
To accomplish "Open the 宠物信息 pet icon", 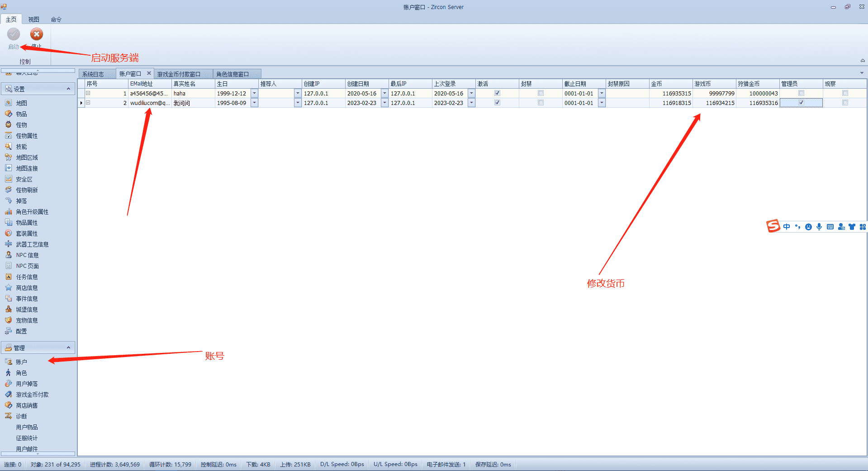I will pyautogui.click(x=9, y=320).
